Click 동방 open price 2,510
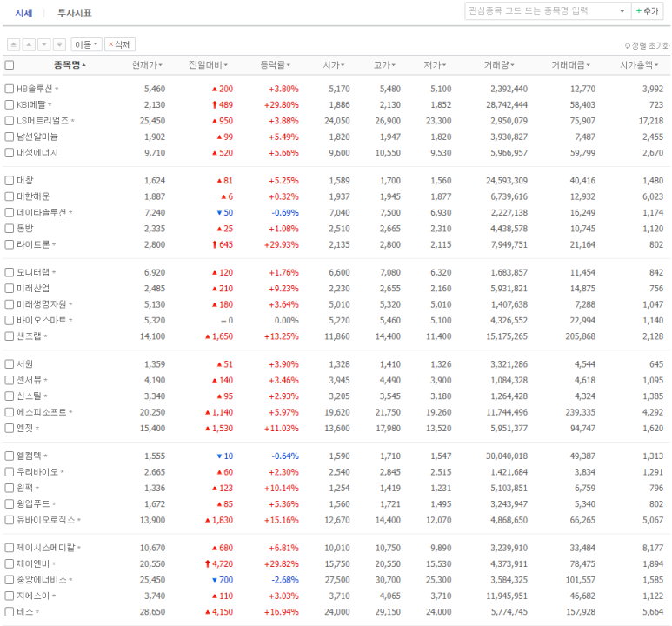The height and width of the screenshot is (626, 672). coord(339,229)
